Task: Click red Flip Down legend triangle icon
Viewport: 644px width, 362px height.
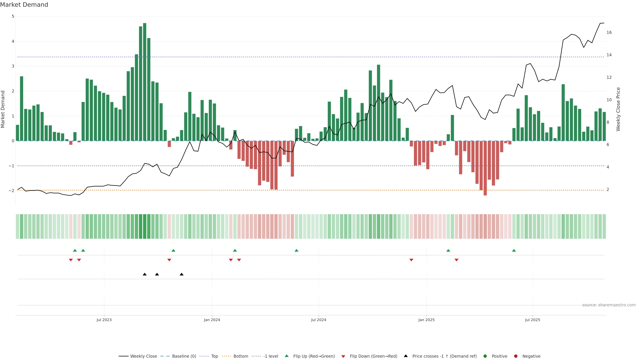Action: (343, 356)
